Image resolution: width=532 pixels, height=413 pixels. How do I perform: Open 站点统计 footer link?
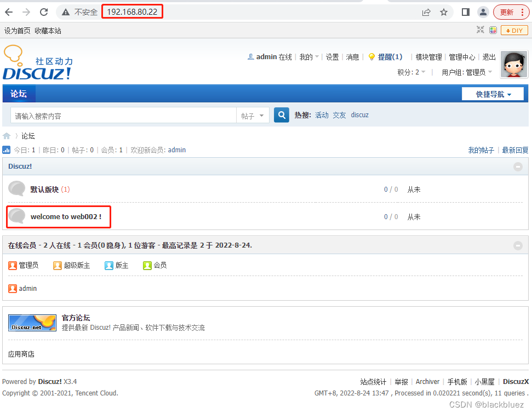[x=373, y=382]
